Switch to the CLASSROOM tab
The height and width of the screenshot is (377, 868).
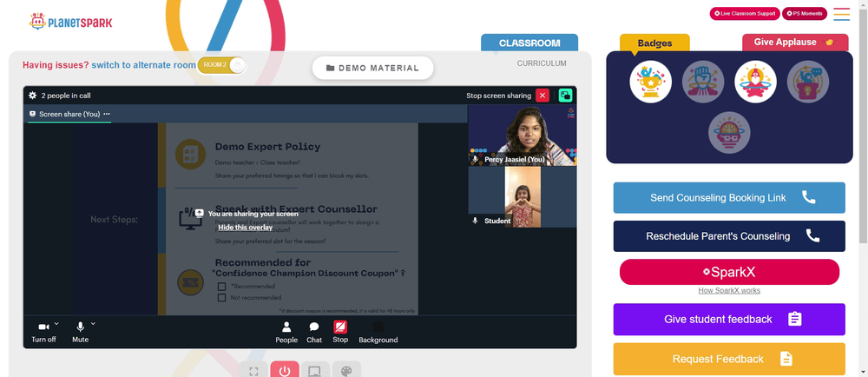pyautogui.click(x=529, y=43)
